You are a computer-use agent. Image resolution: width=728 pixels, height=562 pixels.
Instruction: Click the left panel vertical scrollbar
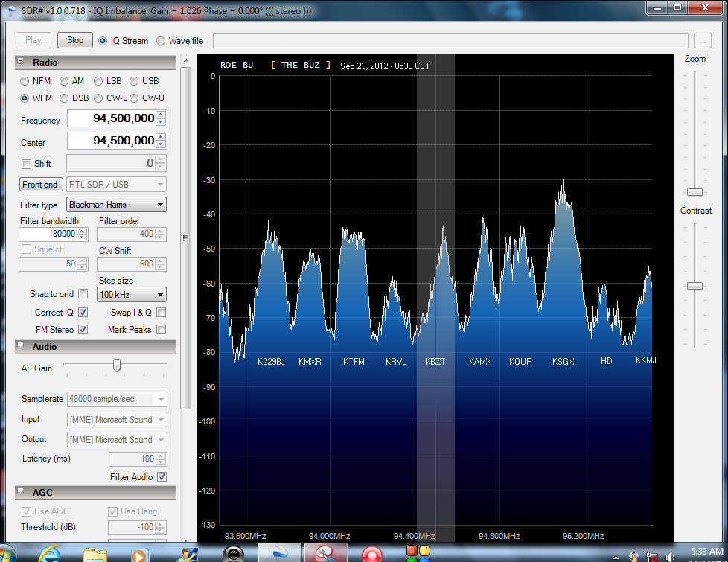pyautogui.click(x=185, y=237)
